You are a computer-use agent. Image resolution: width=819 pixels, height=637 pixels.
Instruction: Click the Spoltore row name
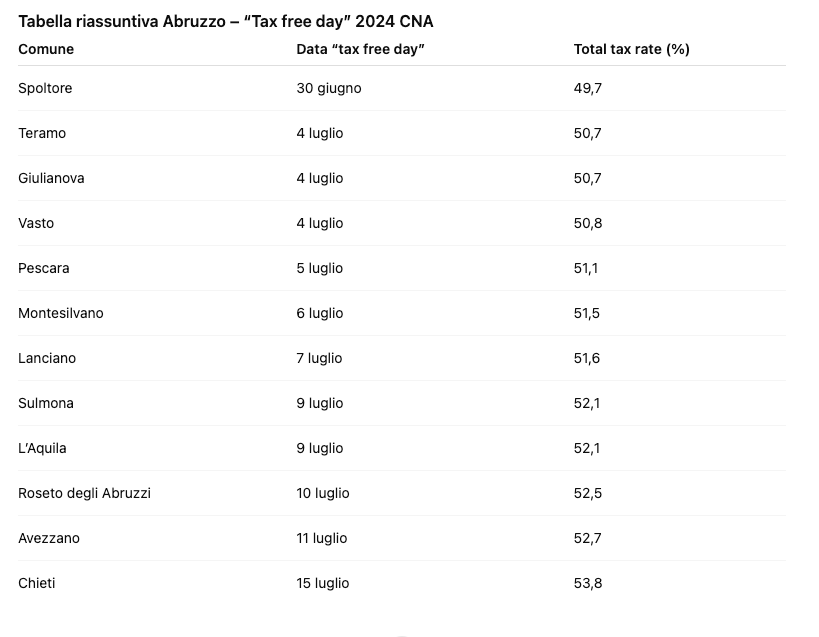45,88
